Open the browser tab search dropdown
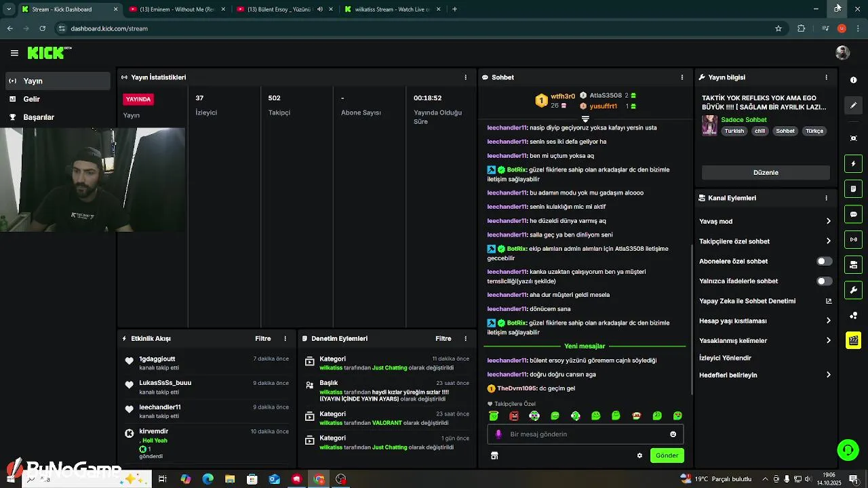Screen dimensions: 868x488 point(8,9)
